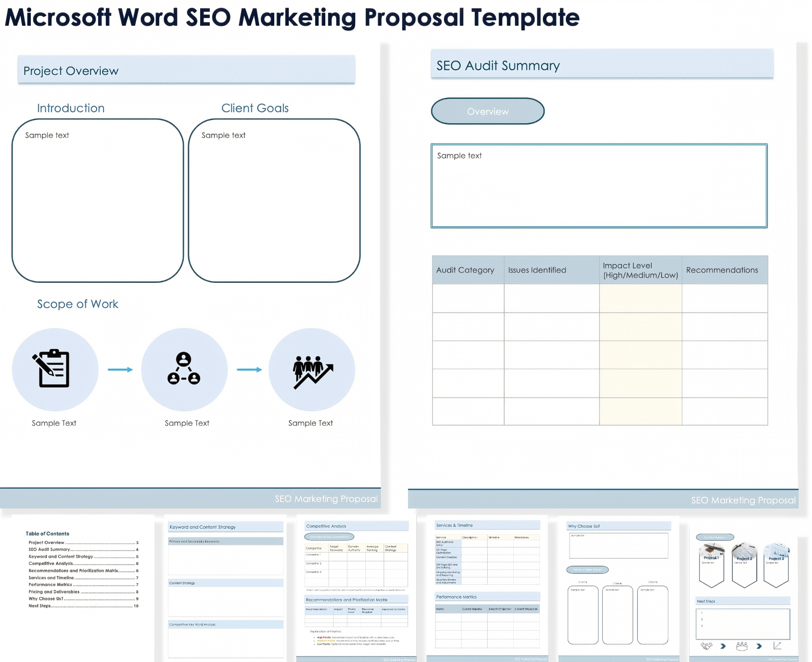Image resolution: width=812 pixels, height=662 pixels.
Task: Click the Recommendations and Prioritization Matrix page heading
Action: tap(357, 599)
